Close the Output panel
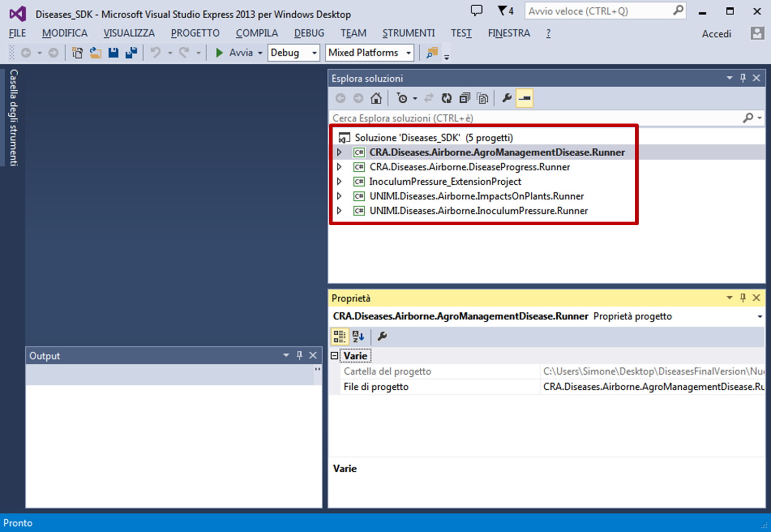 click(x=313, y=355)
